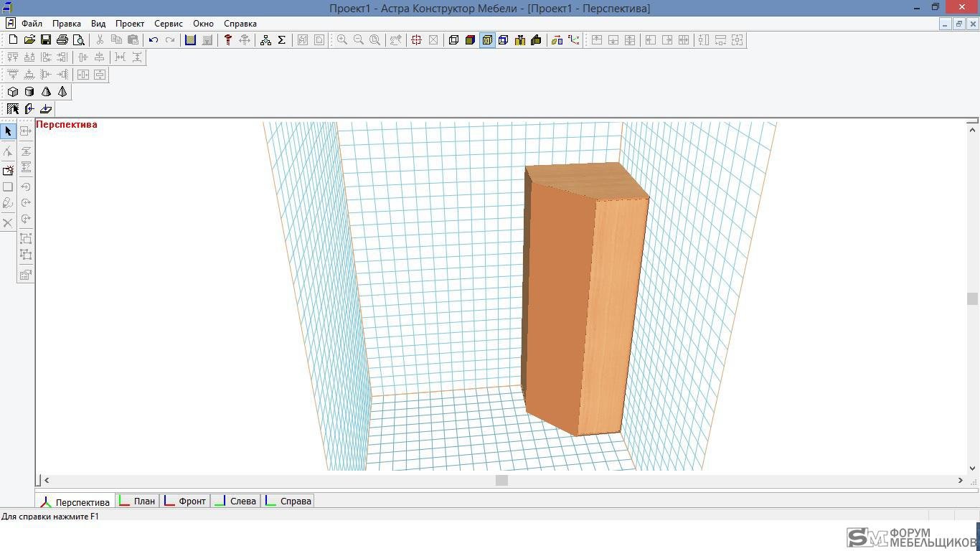Click the vertical scrollbar down arrow
This screenshot has height=551, width=980.
[972, 468]
